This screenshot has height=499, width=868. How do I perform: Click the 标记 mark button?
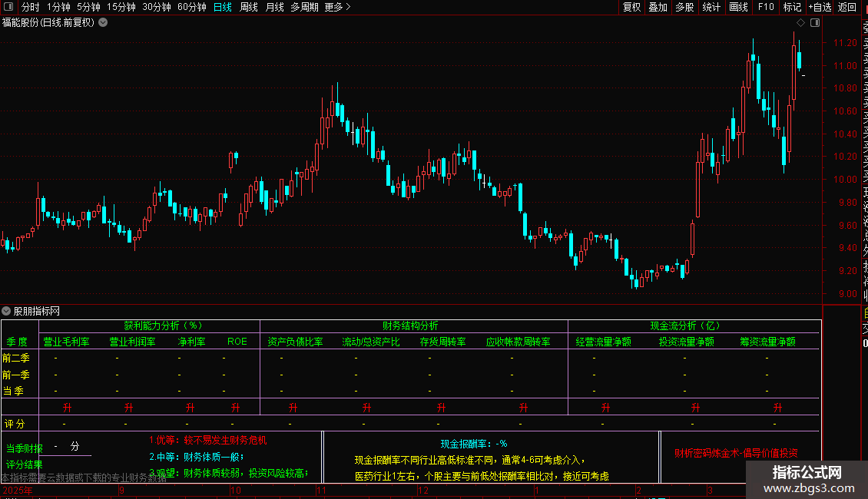tap(792, 7)
